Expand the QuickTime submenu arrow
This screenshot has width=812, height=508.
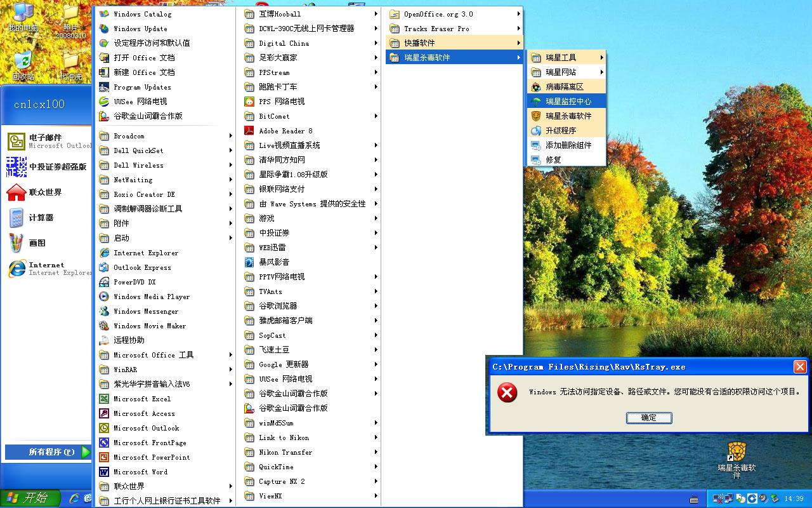(376, 467)
